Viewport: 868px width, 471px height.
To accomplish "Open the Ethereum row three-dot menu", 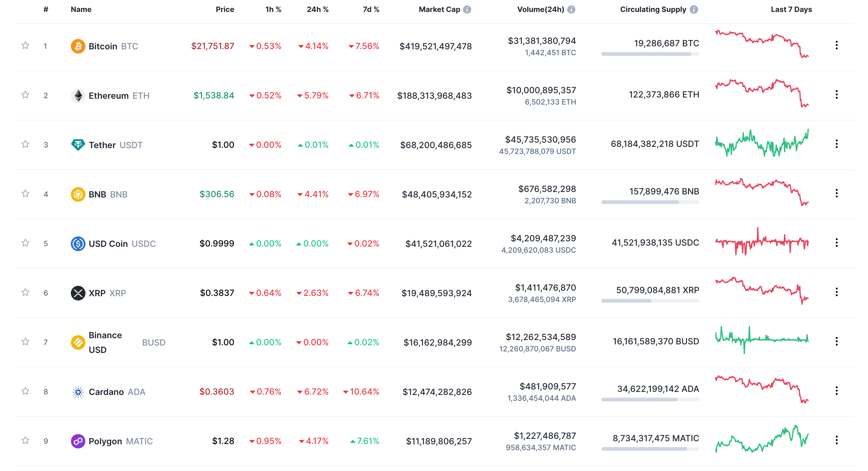I will click(x=836, y=95).
